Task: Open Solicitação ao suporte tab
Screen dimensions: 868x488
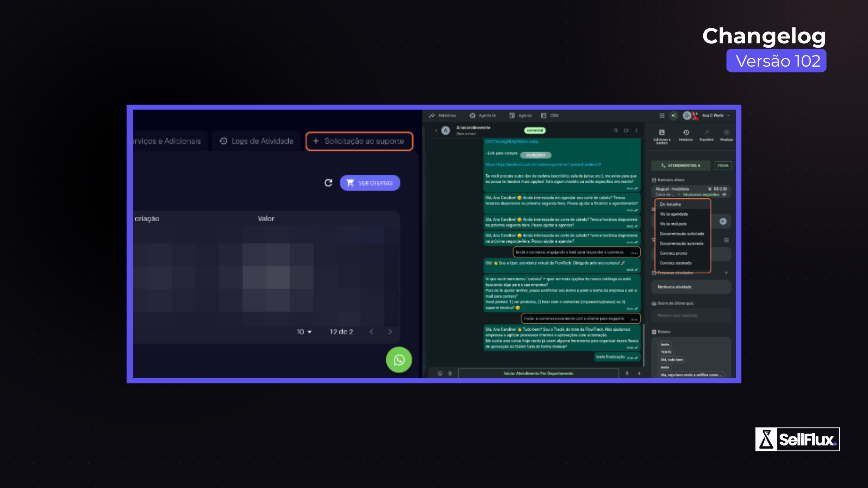Action: click(x=359, y=141)
